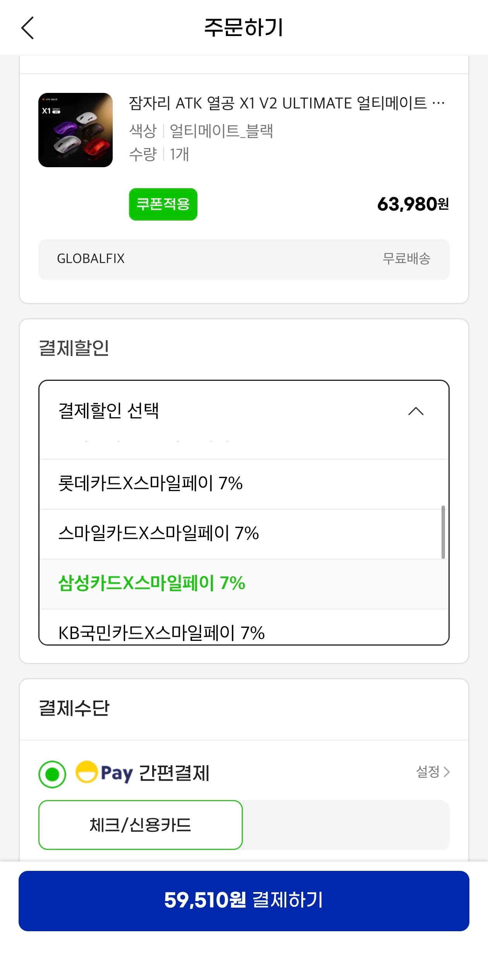Viewport: 488px width, 980px height.
Task: Click the back arrow to leave order page
Action: 28,28
